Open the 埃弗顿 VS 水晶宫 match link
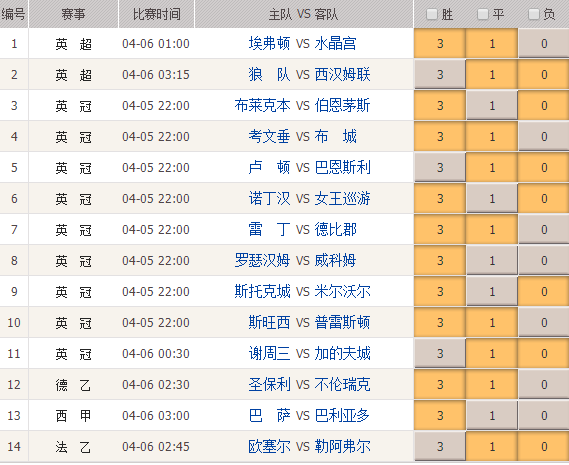This screenshot has width=569, height=465. (302, 44)
